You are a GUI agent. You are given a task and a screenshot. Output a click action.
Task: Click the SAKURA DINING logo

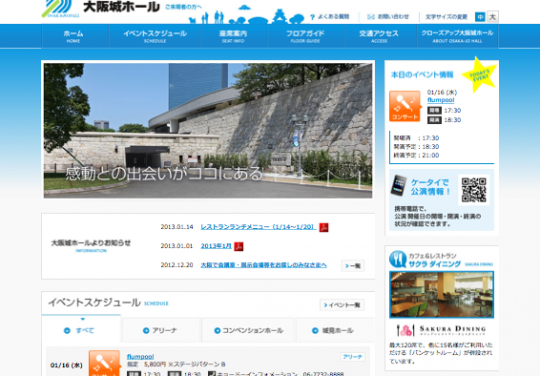pyautogui.click(x=442, y=330)
